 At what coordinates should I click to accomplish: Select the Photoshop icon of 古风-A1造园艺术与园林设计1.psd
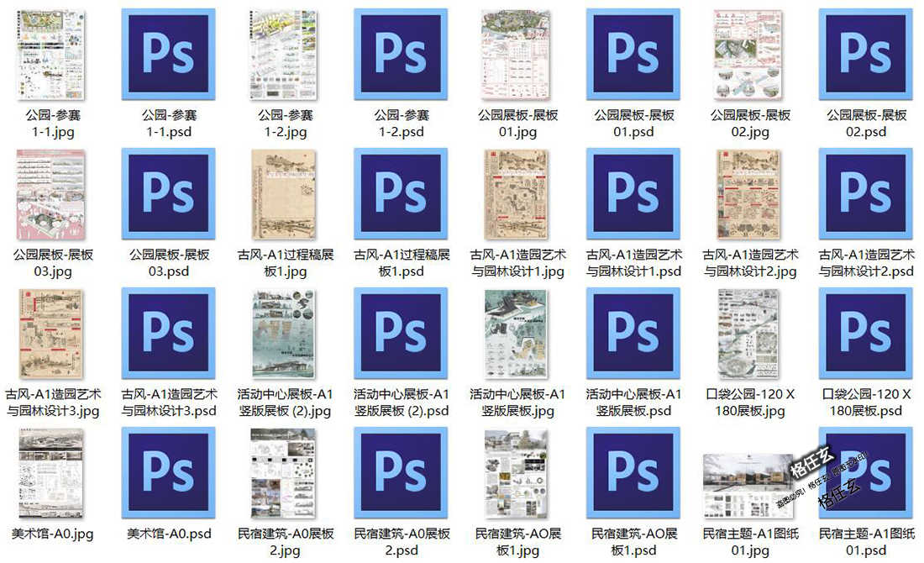pos(633,194)
